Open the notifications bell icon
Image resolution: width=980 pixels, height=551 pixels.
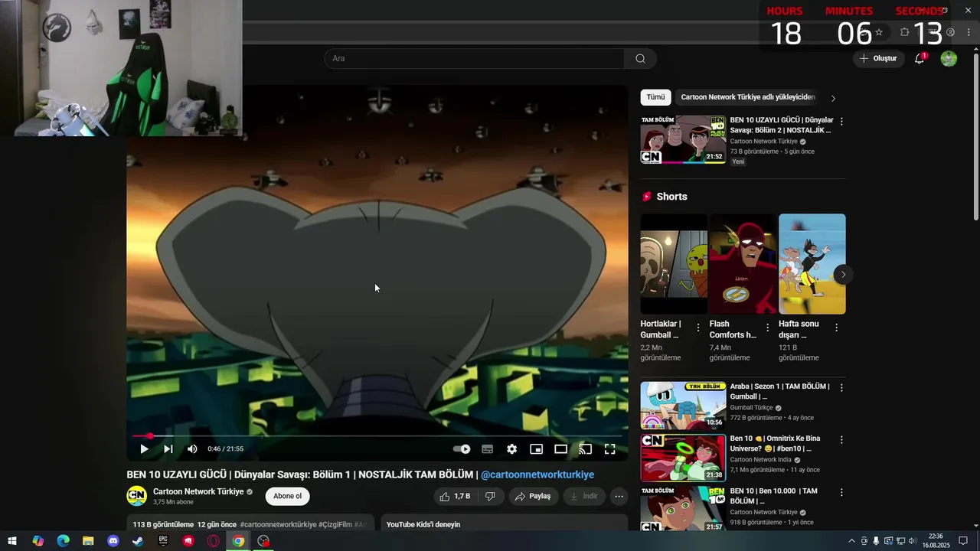point(920,59)
